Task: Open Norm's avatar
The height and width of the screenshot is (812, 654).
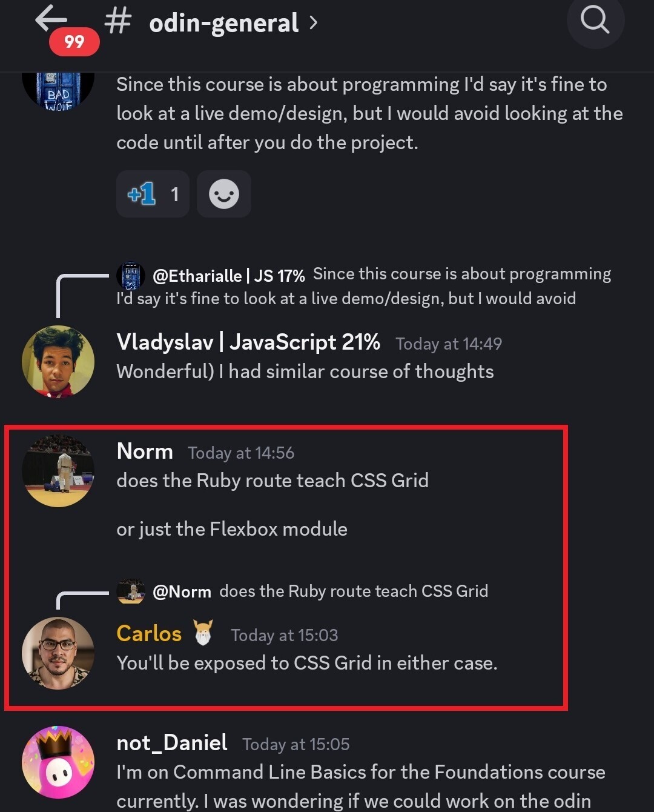Action: 58,470
